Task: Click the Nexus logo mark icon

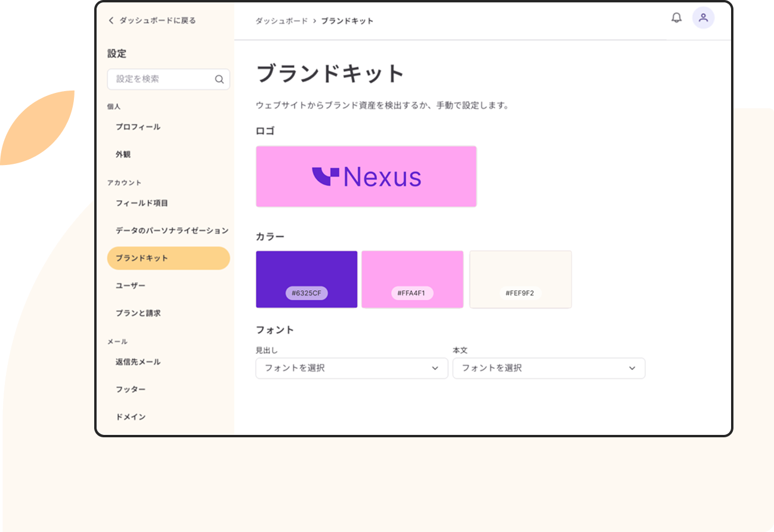Action: tap(326, 176)
